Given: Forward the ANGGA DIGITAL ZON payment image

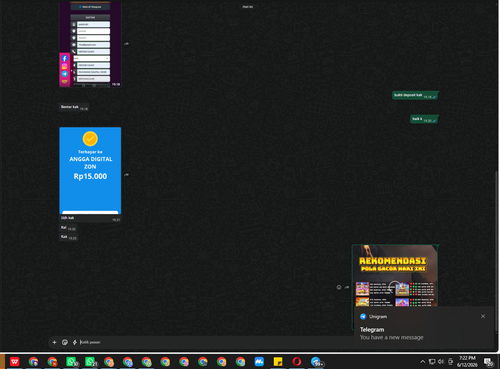Looking at the screenshot, I should click(x=126, y=175).
